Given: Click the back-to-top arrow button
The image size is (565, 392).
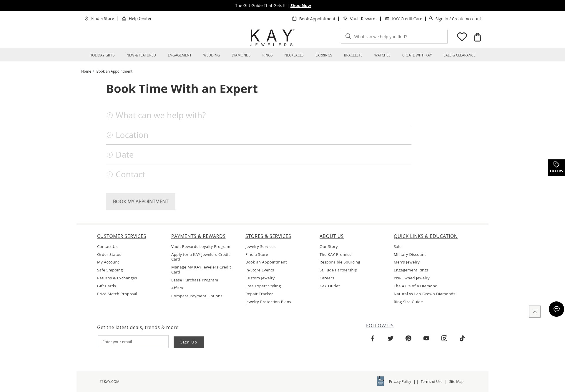Looking at the screenshot, I should click(x=535, y=311).
